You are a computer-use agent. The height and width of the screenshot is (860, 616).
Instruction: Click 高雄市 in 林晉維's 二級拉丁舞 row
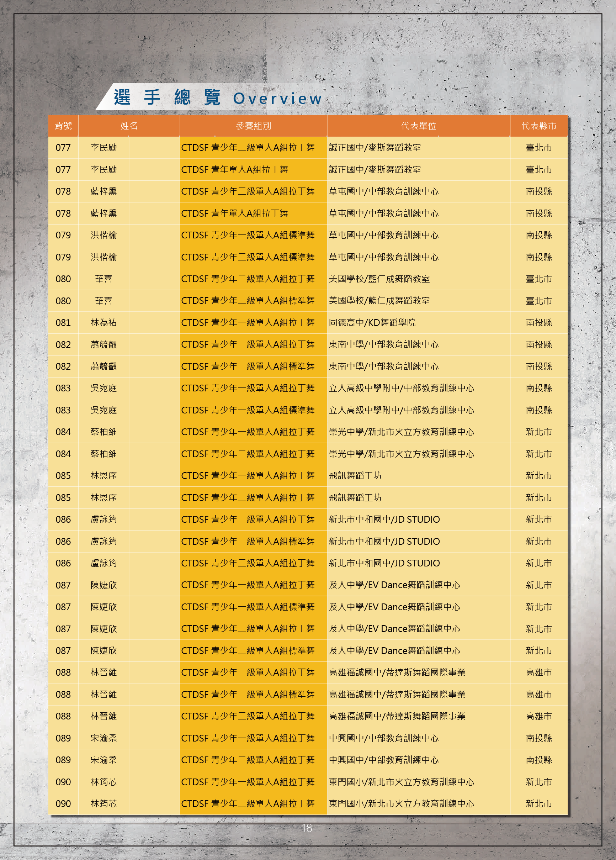click(539, 716)
